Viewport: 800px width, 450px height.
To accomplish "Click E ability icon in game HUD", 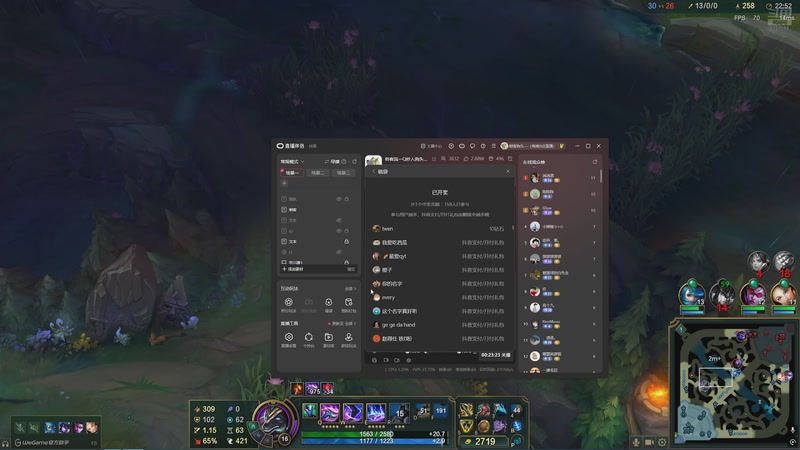I will pos(376,412).
